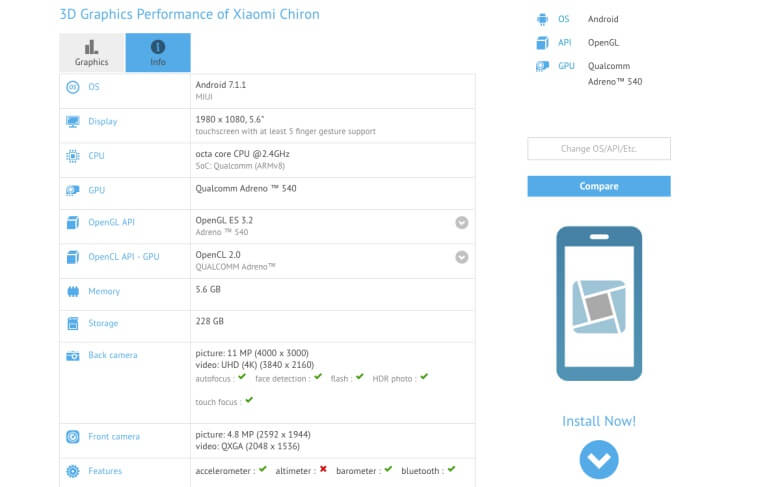This screenshot has height=487, width=780.
Task: Click the touch focus green checkmark
Action: pos(249,400)
